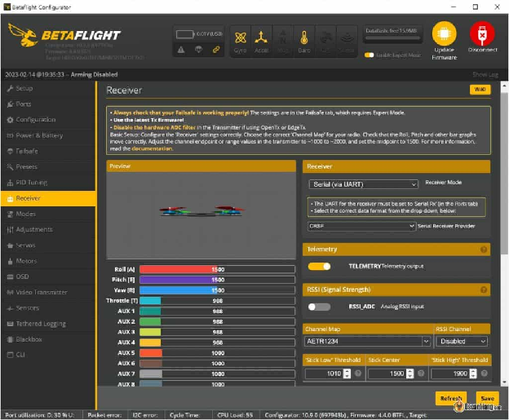509x420 pixels.
Task: Click the link status icon
Action: (216, 50)
